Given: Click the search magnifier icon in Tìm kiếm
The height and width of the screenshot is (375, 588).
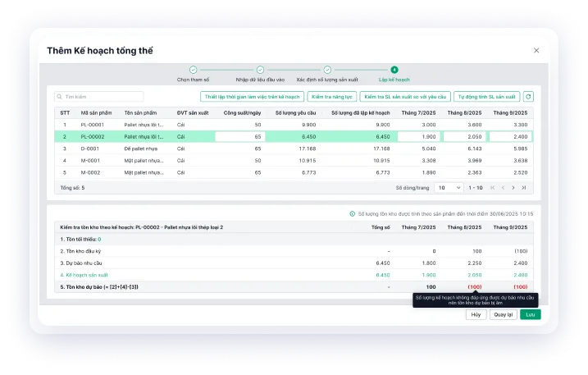Looking at the screenshot, I should (x=60, y=97).
